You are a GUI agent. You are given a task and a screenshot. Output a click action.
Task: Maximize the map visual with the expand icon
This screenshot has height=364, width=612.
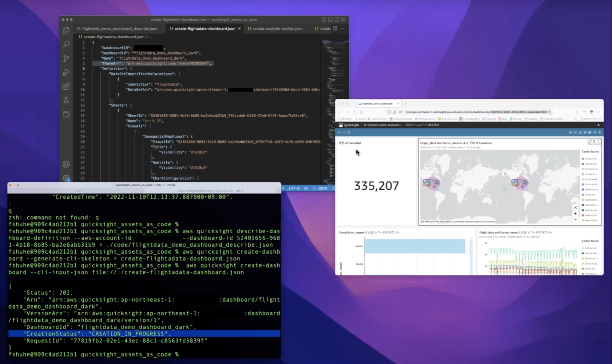(590, 141)
